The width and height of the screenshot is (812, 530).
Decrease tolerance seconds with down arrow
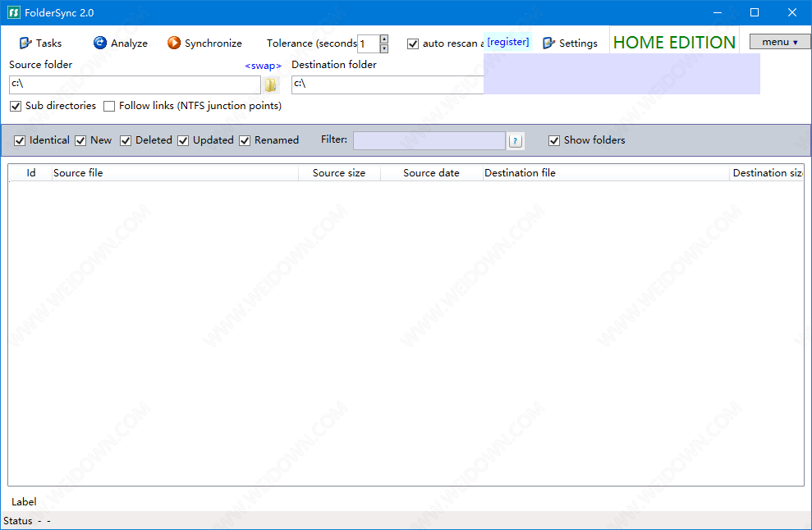coord(384,48)
